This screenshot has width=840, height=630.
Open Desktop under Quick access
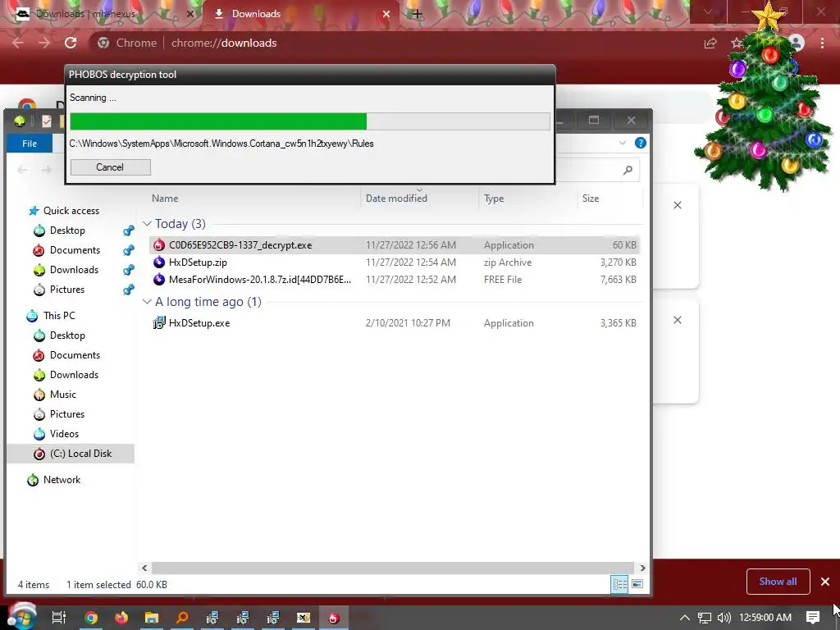click(67, 231)
